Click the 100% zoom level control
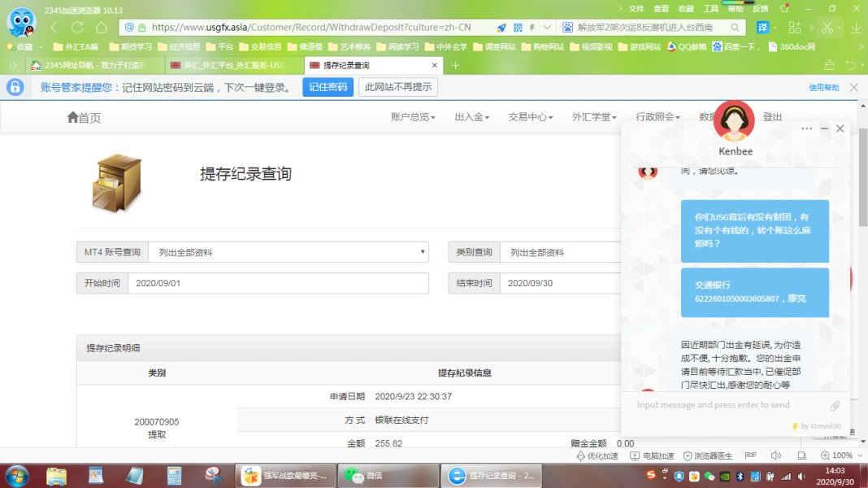This screenshot has width=868, height=488. (837, 455)
